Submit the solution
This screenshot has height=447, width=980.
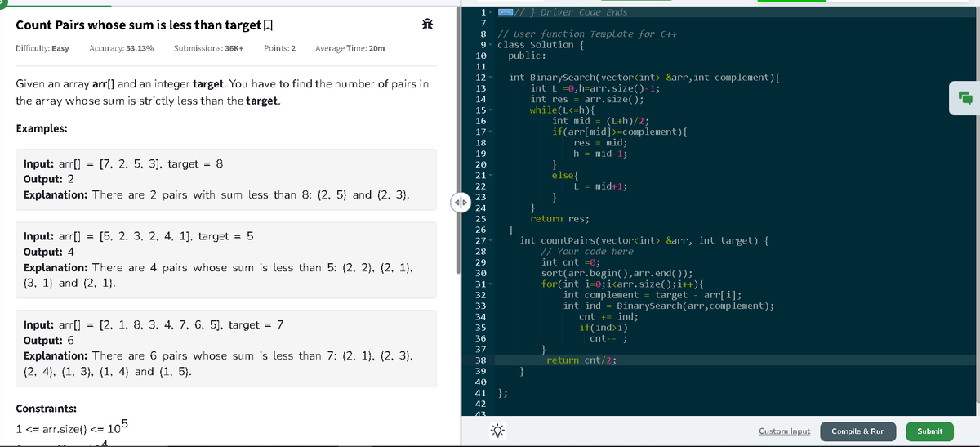tap(929, 431)
